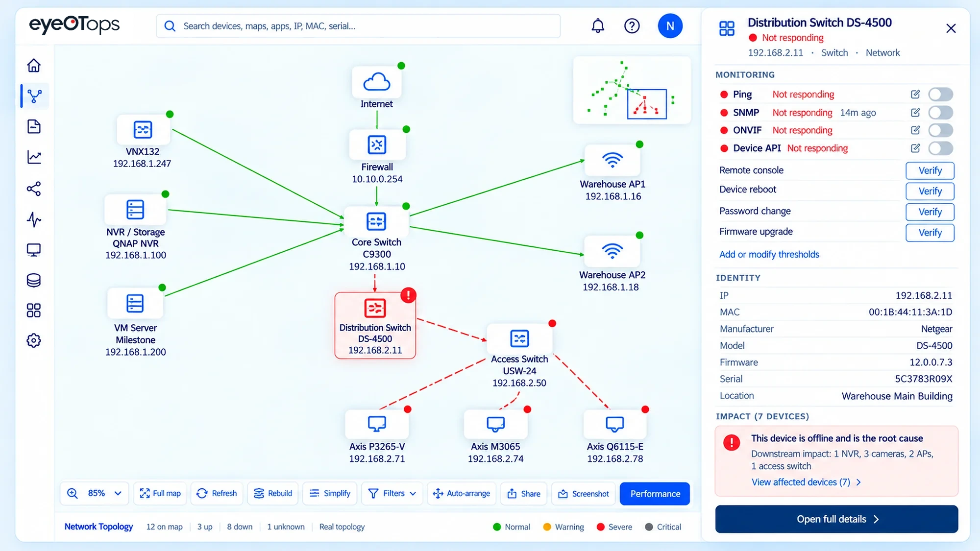Verify Firmware upgrade
This screenshot has width=980, height=551.
point(930,233)
